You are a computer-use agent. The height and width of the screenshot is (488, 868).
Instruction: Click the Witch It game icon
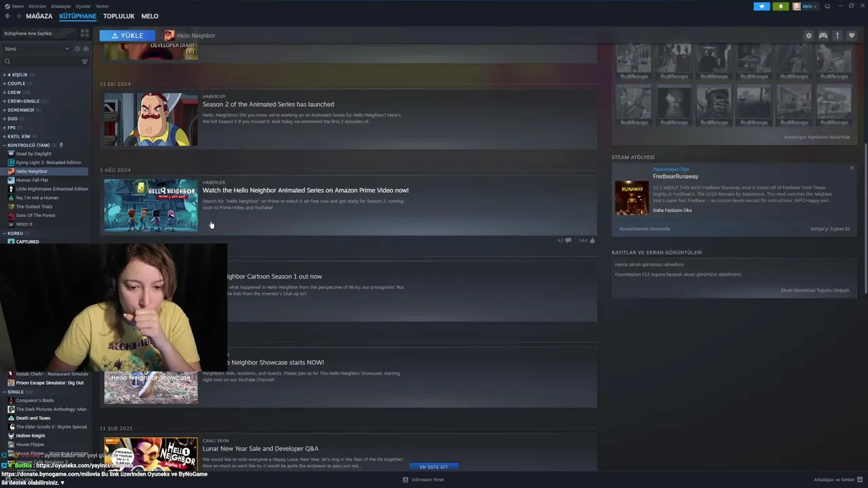pos(11,224)
